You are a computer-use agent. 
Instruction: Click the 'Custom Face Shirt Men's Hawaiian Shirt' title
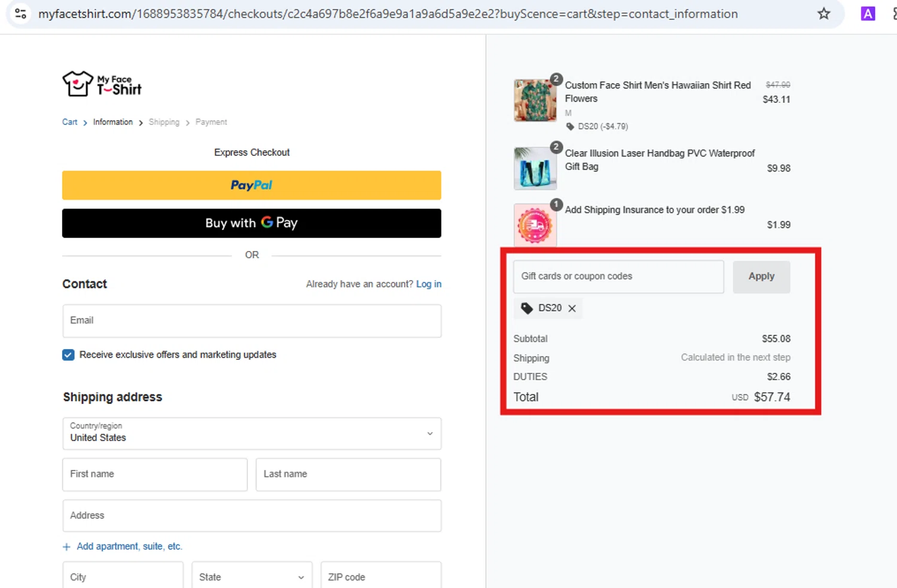coord(658,92)
